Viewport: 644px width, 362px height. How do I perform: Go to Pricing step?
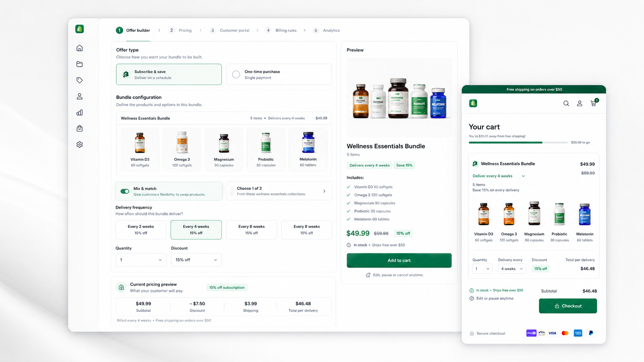pyautogui.click(x=180, y=30)
